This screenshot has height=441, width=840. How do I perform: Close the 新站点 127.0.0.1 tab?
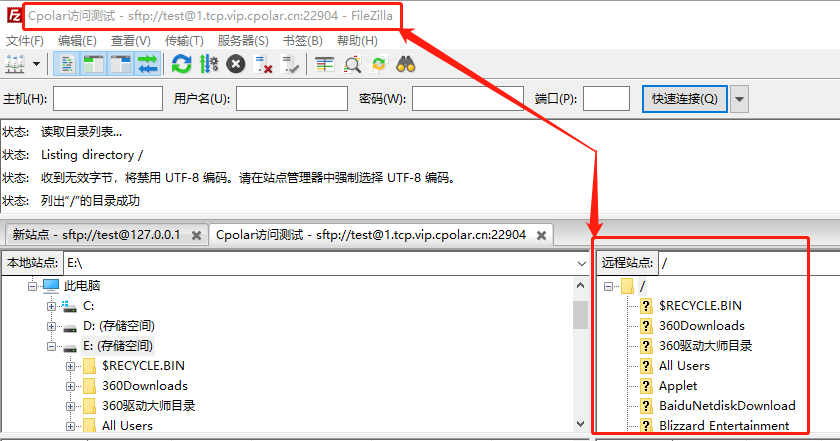[197, 235]
